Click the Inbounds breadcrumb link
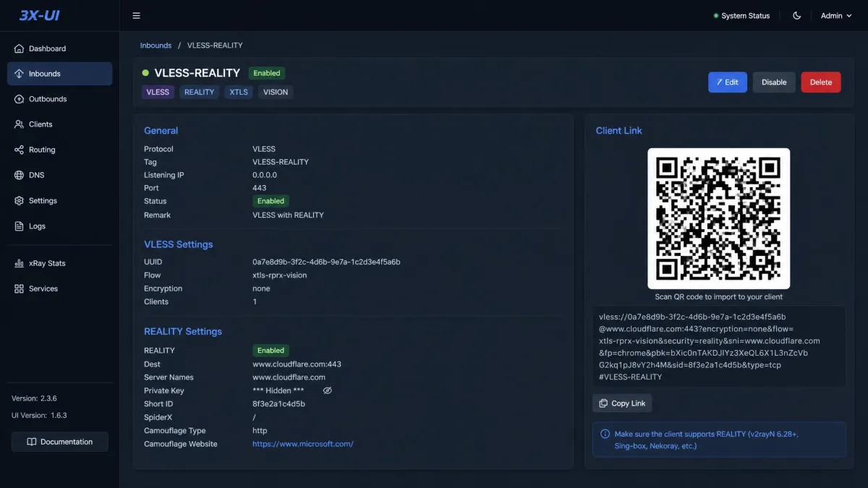 (x=156, y=45)
